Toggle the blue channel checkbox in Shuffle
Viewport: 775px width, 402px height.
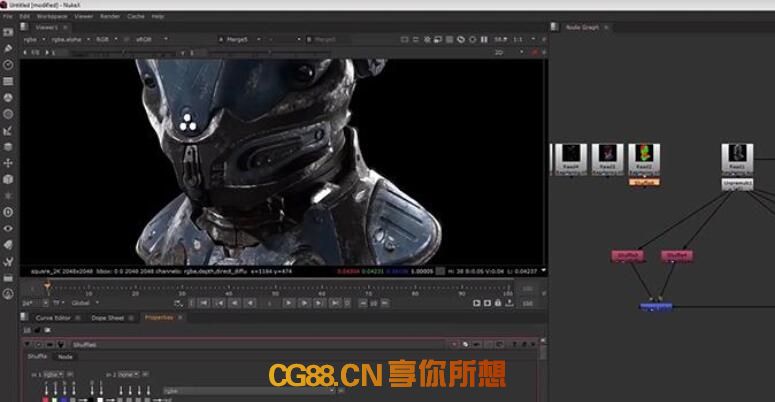64,399
